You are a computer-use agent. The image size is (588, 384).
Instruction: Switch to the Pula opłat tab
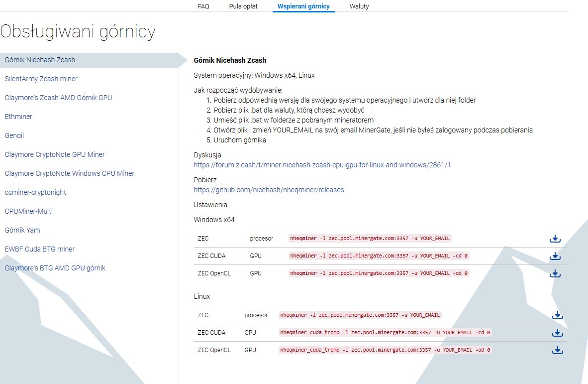(x=243, y=6)
